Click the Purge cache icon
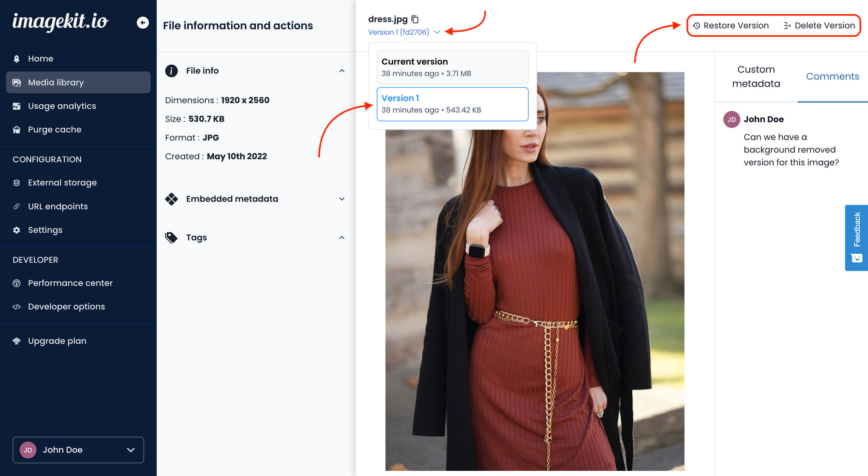The image size is (868, 476). point(16,129)
